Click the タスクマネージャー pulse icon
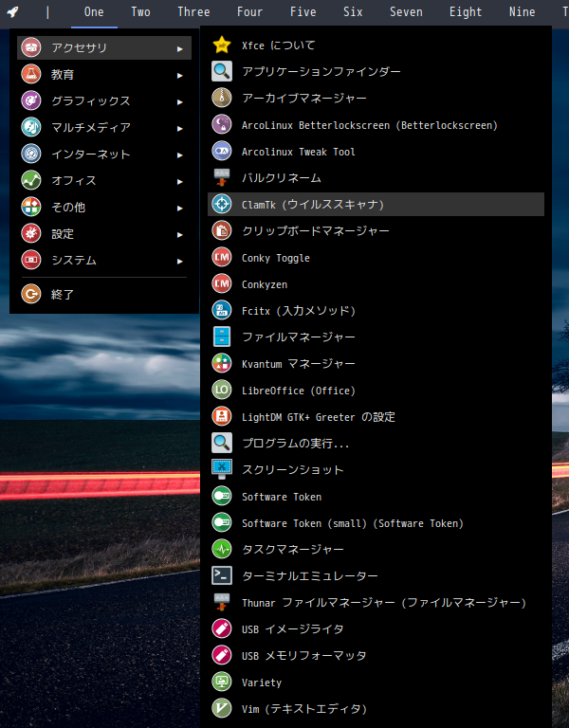Viewport: 569px width, 728px height. 222,549
